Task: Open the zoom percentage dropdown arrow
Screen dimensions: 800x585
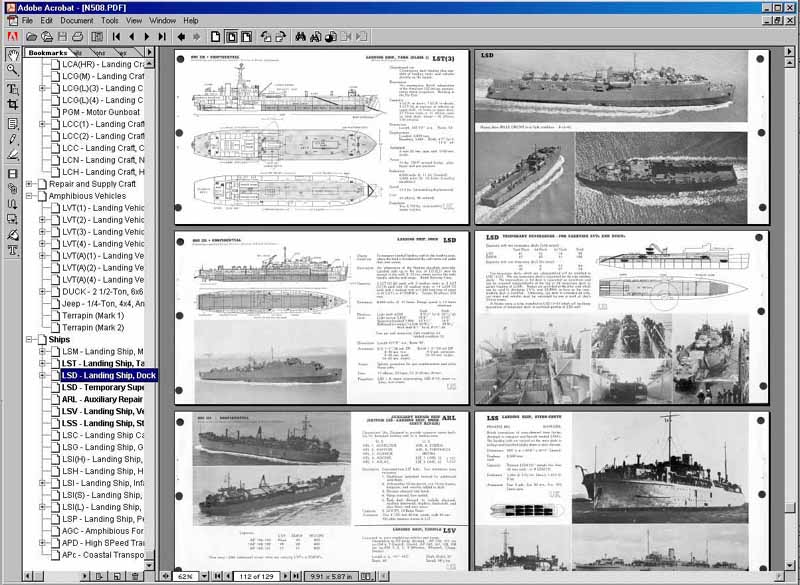Action: (203, 577)
